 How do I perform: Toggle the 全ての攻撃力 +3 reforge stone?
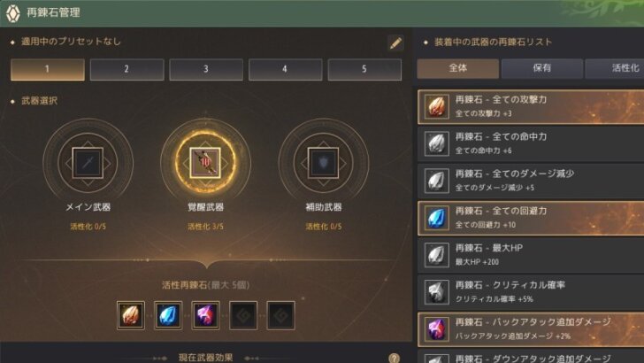[531, 106]
